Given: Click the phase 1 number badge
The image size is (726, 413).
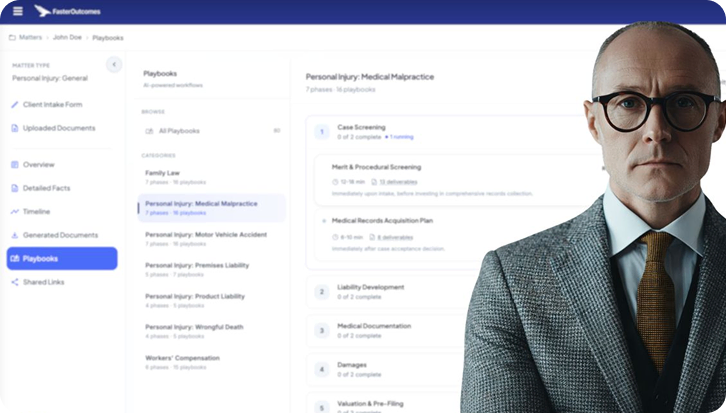Looking at the screenshot, I should [322, 132].
